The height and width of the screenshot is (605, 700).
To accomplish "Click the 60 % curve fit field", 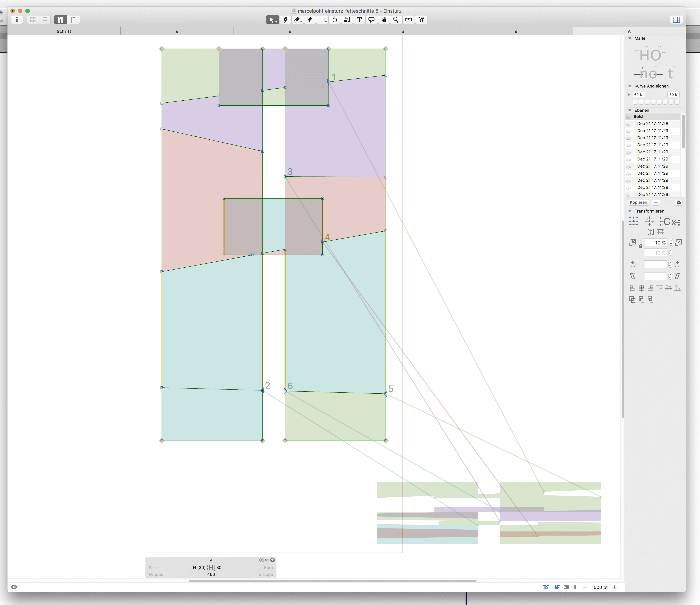I will 638,95.
